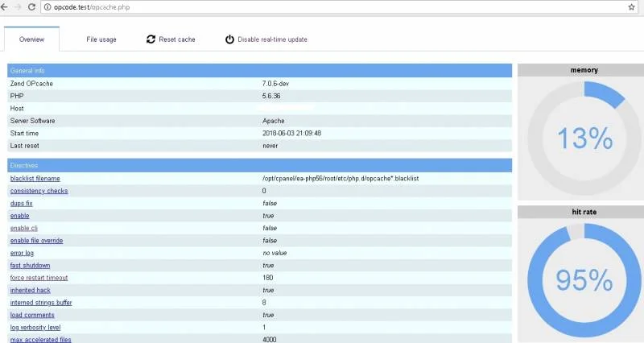Open the interned strings buffer link
The image size is (644, 343).
point(41,302)
